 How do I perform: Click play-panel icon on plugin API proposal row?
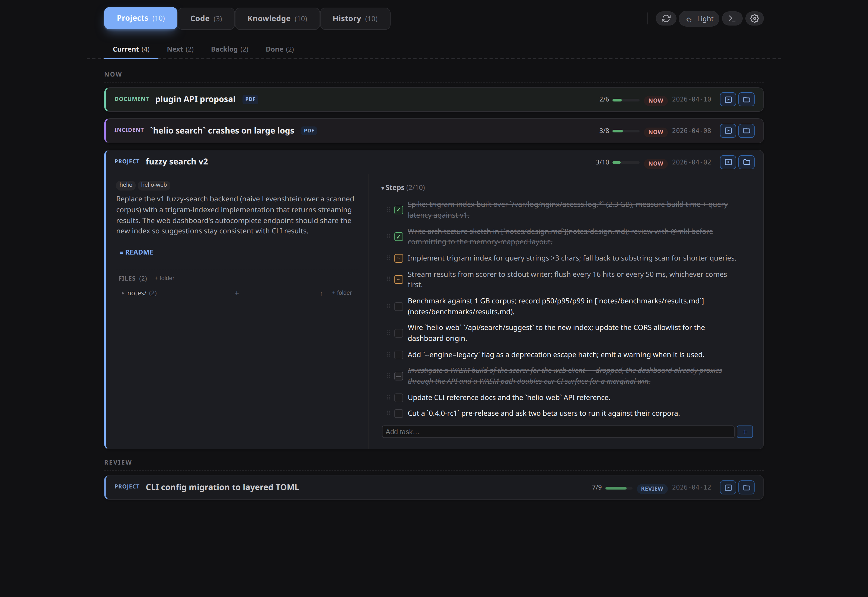(x=728, y=100)
